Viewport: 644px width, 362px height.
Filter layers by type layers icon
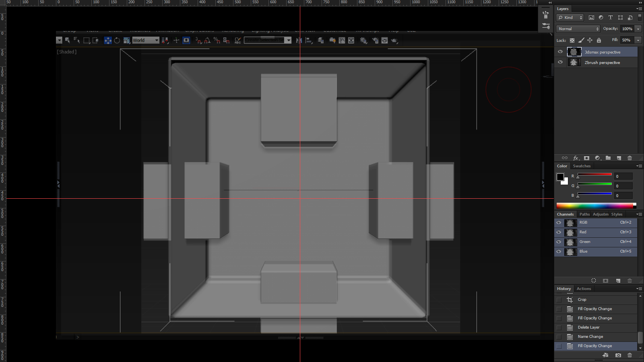611,18
